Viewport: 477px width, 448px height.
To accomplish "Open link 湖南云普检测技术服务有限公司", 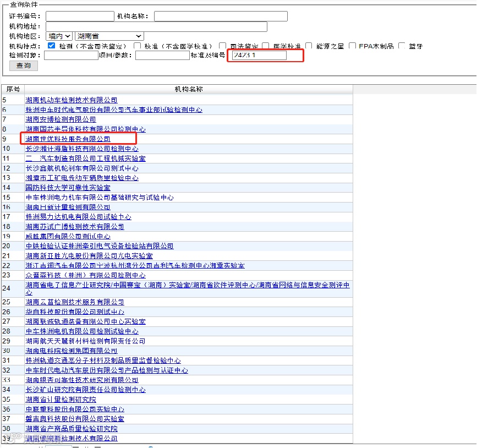I will 75,302.
